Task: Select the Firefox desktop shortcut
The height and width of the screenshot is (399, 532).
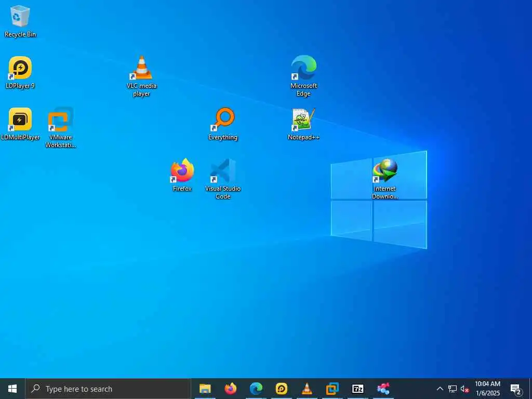Action: pyautogui.click(x=182, y=175)
